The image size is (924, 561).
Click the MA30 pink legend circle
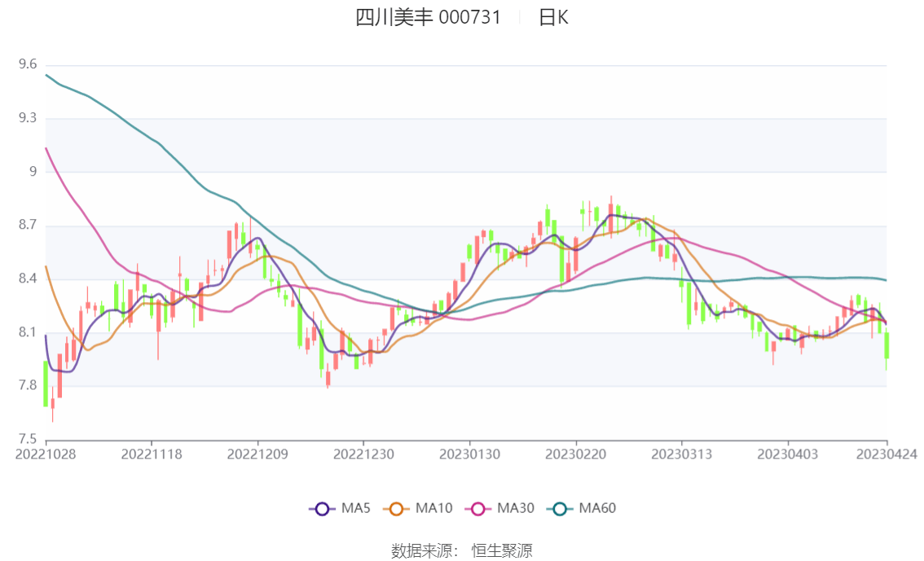[477, 507]
